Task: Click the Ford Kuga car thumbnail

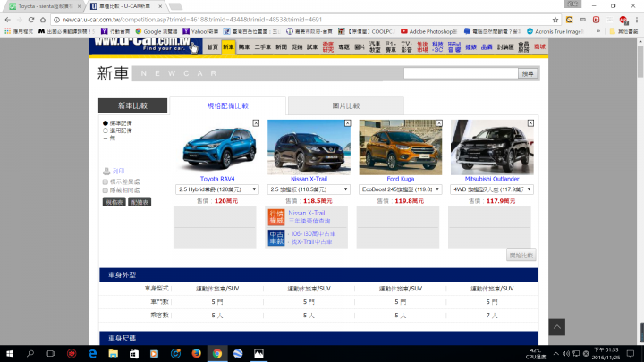Action: [x=401, y=147]
